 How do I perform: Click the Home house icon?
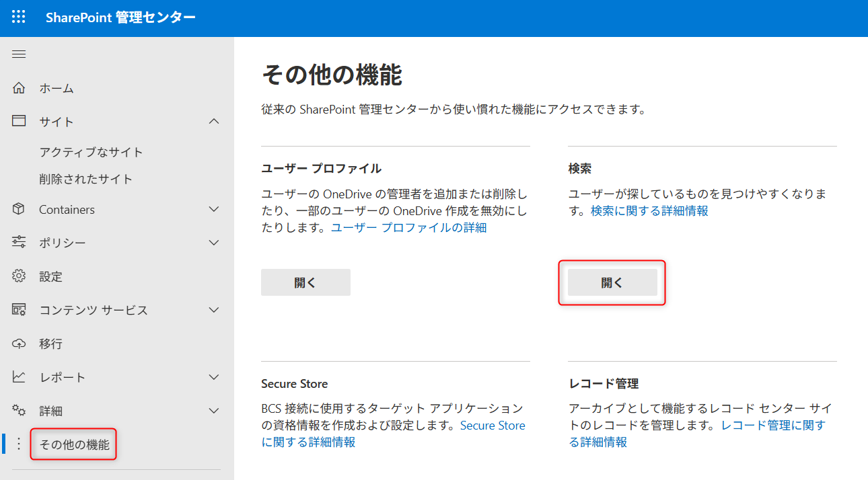pos(19,88)
